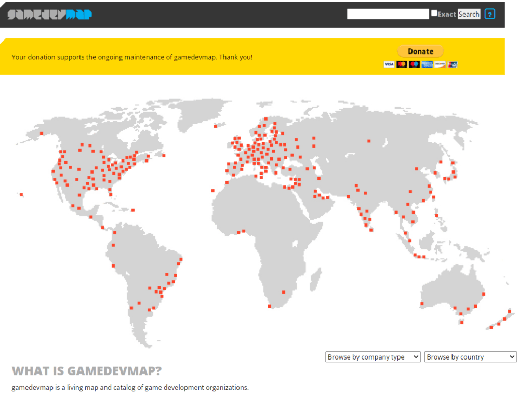Screen dimensions: 532x399
Task: Click the Donate button
Action: [x=420, y=51]
